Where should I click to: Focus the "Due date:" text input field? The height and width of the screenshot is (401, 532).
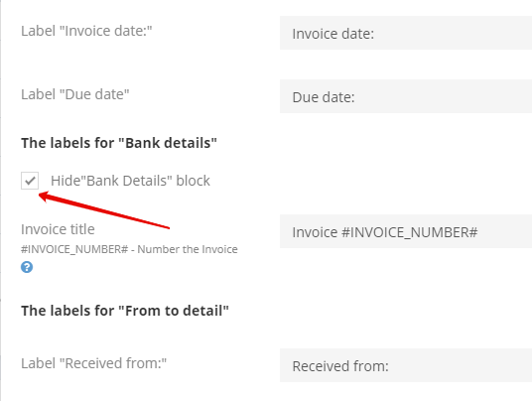pyautogui.click(x=406, y=96)
